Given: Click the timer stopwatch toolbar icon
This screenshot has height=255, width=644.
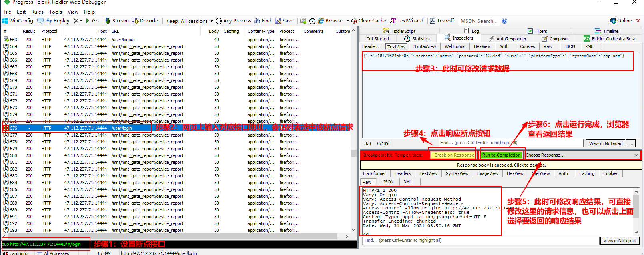Looking at the screenshot, I should point(312,21).
